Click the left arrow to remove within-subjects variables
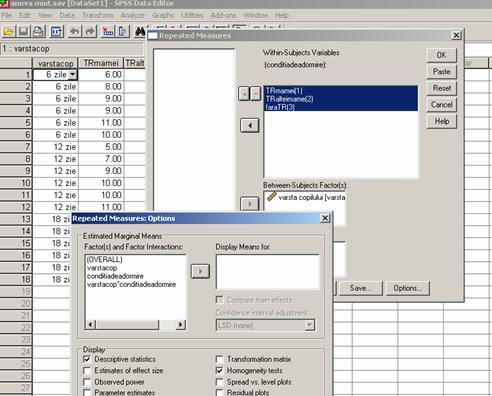Image resolution: width=492 pixels, height=396 pixels. [250, 126]
